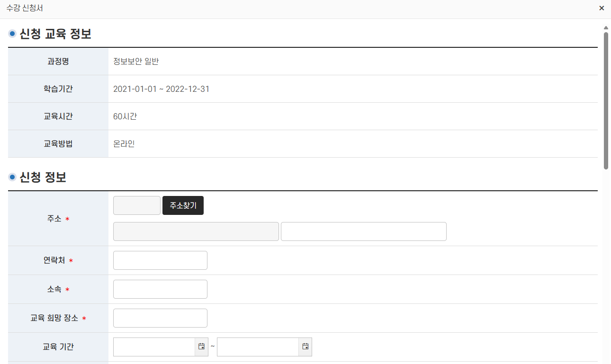The width and height of the screenshot is (611, 364).
Task: Click the 교육 기간 end date field
Action: point(258,346)
